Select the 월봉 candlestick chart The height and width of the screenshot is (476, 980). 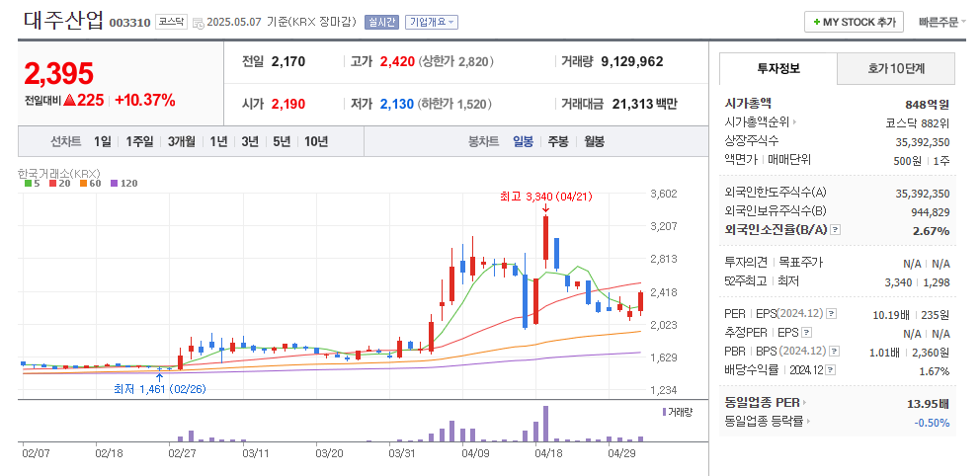click(594, 142)
